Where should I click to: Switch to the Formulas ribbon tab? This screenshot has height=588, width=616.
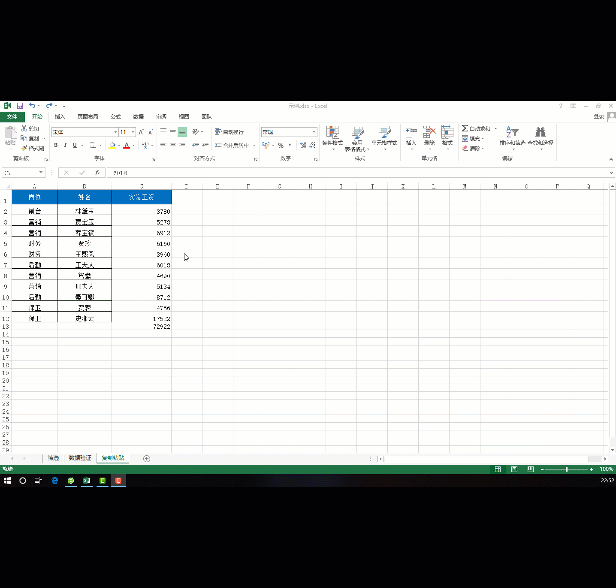point(116,117)
